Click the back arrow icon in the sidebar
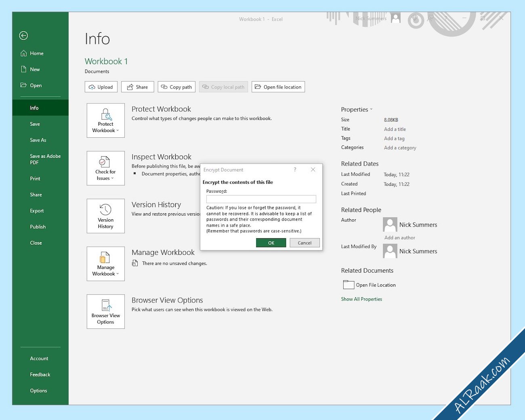The width and height of the screenshot is (525, 420). (x=23, y=36)
